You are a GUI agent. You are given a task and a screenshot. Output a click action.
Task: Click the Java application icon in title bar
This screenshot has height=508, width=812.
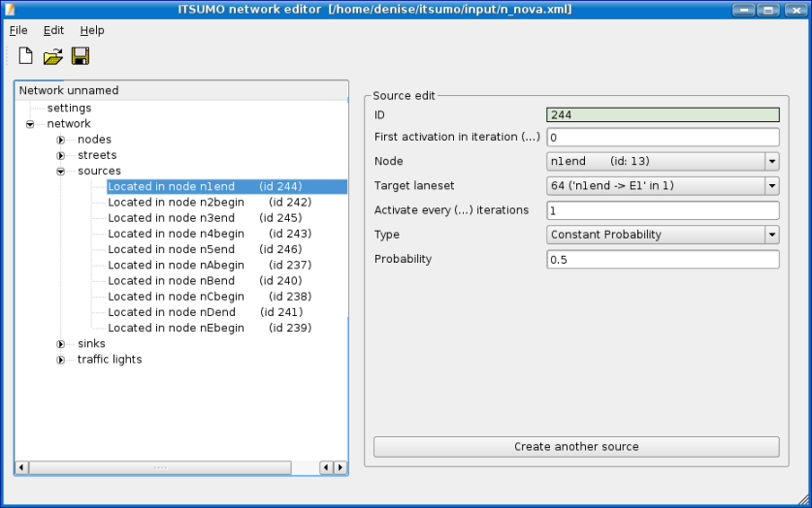click(x=11, y=9)
